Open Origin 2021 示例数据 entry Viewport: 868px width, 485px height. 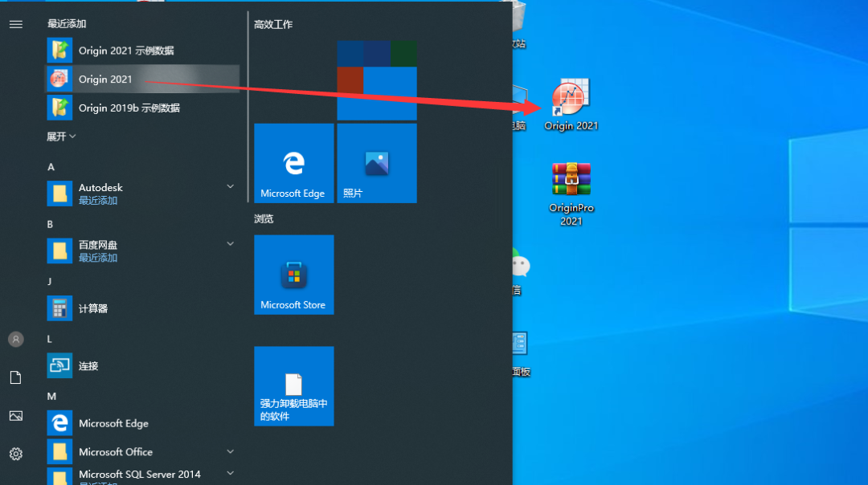[x=125, y=51]
